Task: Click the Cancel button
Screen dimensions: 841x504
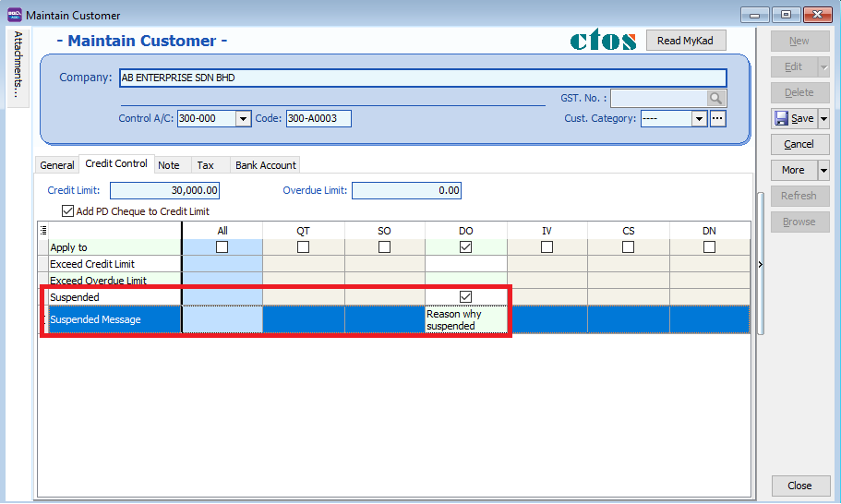Action: point(799,144)
